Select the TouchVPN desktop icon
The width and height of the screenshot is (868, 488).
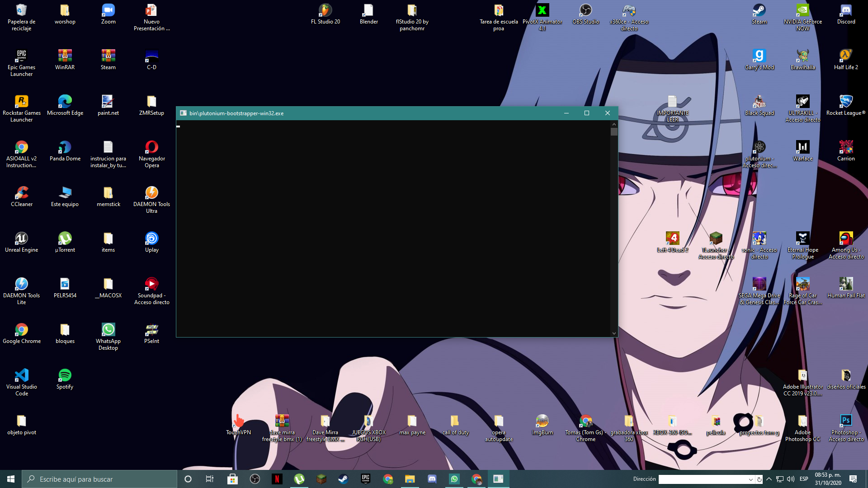pyautogui.click(x=238, y=424)
